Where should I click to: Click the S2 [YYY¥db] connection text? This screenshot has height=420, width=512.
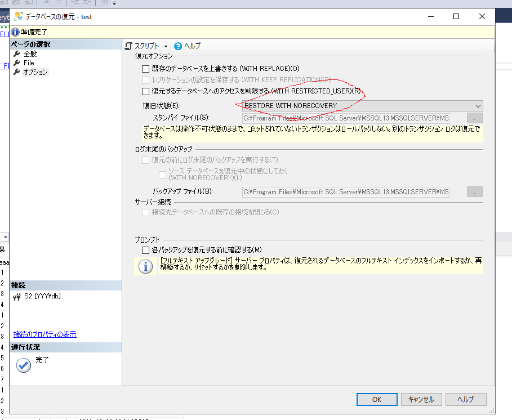click(x=42, y=296)
